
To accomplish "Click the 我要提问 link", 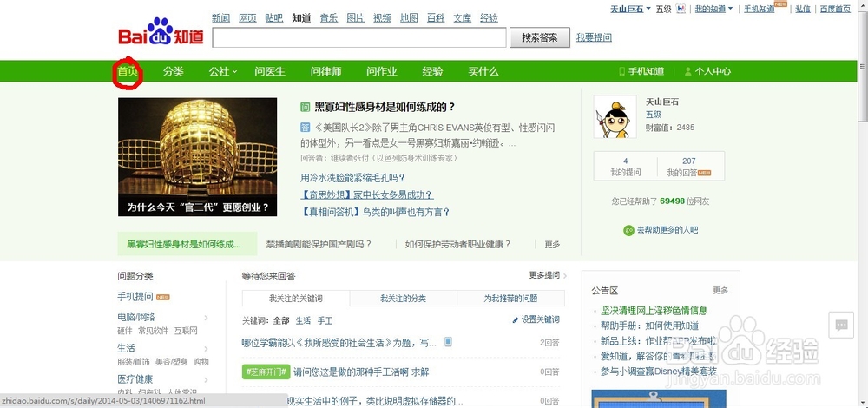I will [594, 37].
